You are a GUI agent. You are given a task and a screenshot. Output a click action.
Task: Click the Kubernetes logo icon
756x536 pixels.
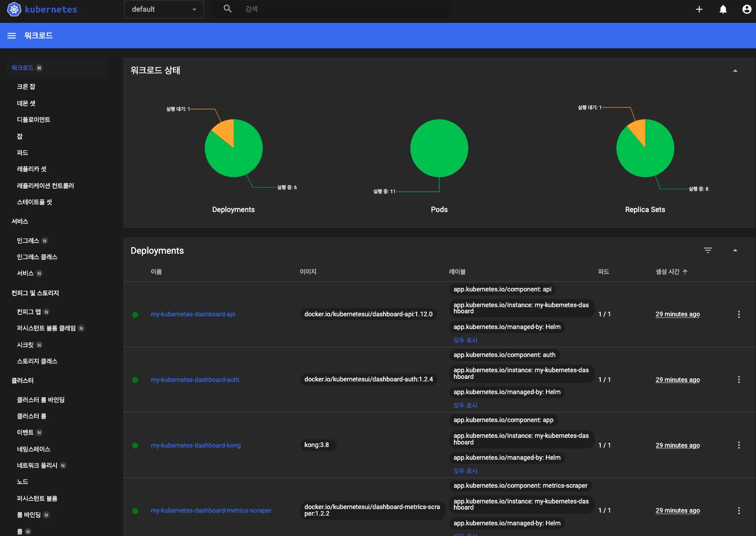[x=14, y=9]
